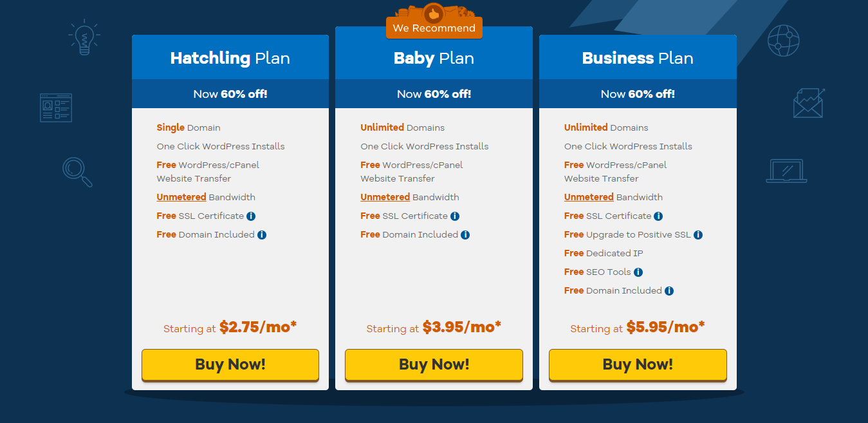The height and width of the screenshot is (423, 868).
Task: Buy the Hatchling Plan now
Action: tap(230, 365)
